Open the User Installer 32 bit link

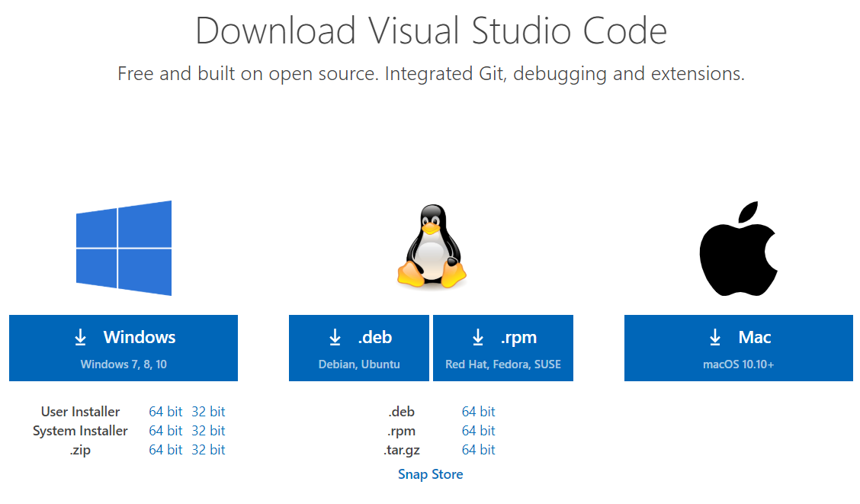[x=208, y=411]
